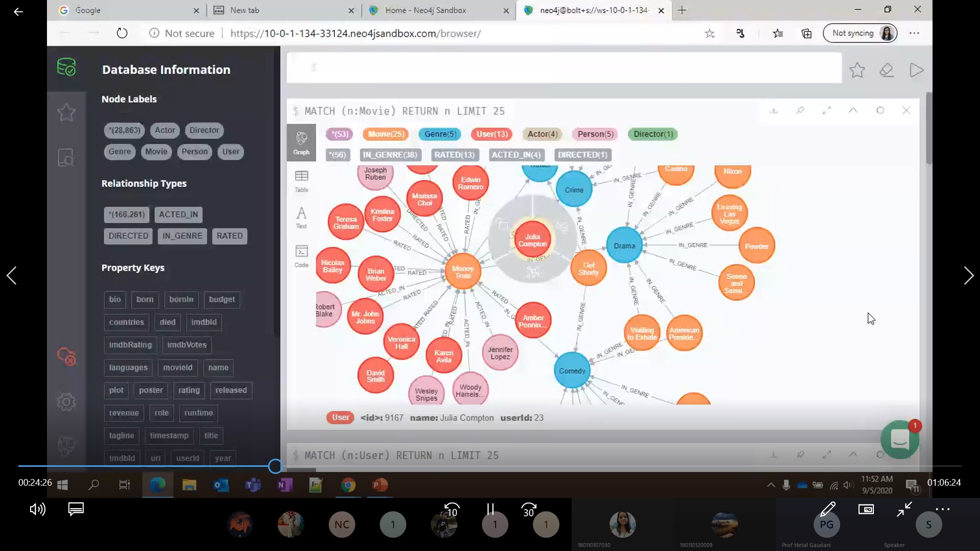The width and height of the screenshot is (980, 551).
Task: Click the Clear editor eraser icon
Action: point(887,70)
